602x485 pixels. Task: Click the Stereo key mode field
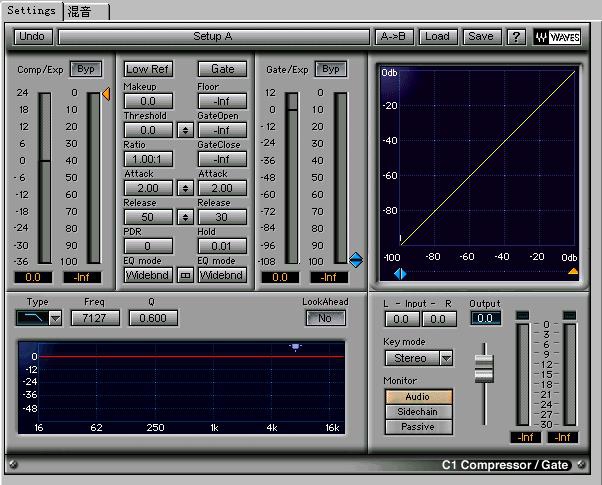pos(412,358)
